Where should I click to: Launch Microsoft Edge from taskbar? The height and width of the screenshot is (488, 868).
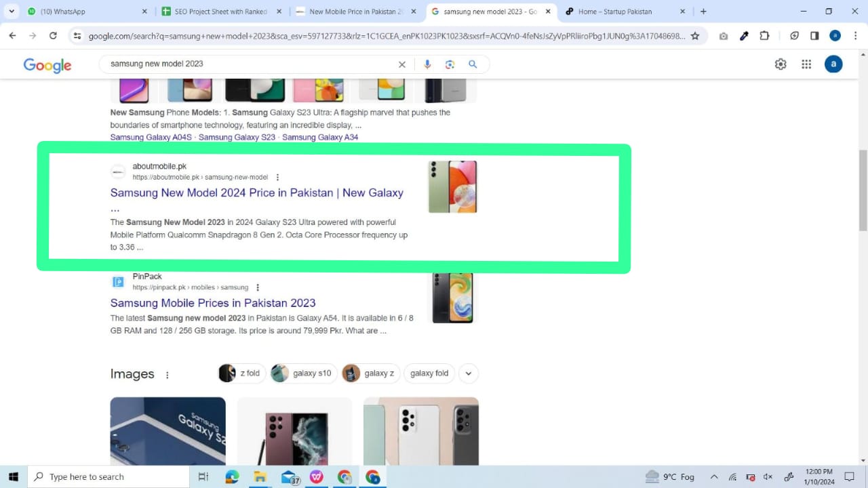[232, 477]
